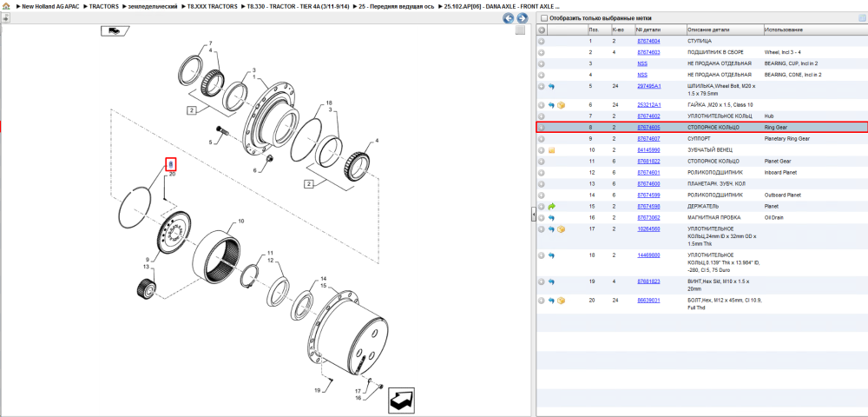Image resolution: width=868 pixels, height=417 pixels.
Task: Click plus icon for position 13 row
Action: (x=542, y=184)
